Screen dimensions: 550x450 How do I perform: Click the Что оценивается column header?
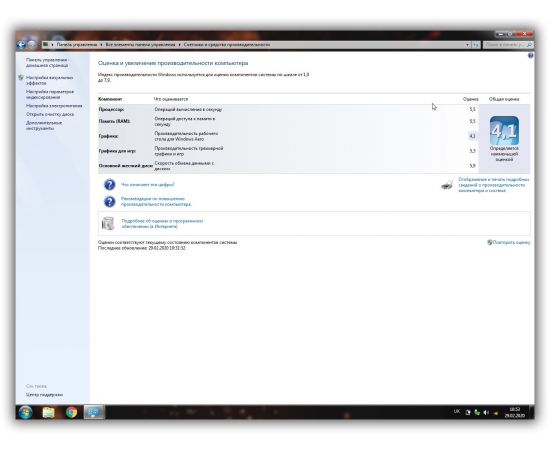pyautogui.click(x=171, y=99)
